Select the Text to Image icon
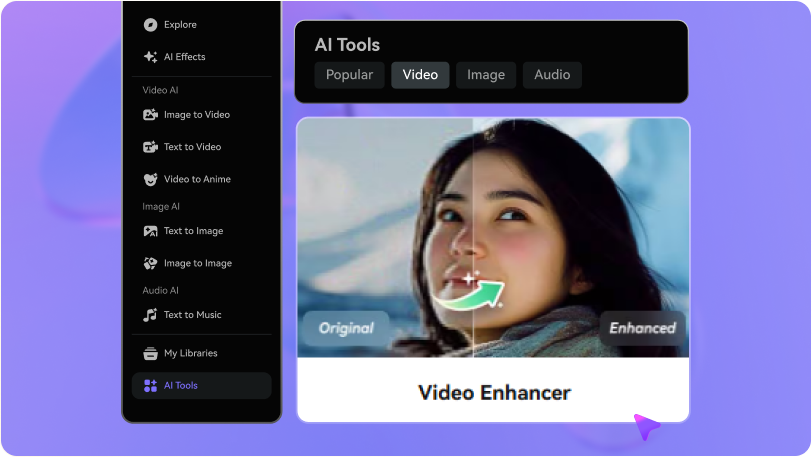The height and width of the screenshot is (457, 812). point(150,231)
